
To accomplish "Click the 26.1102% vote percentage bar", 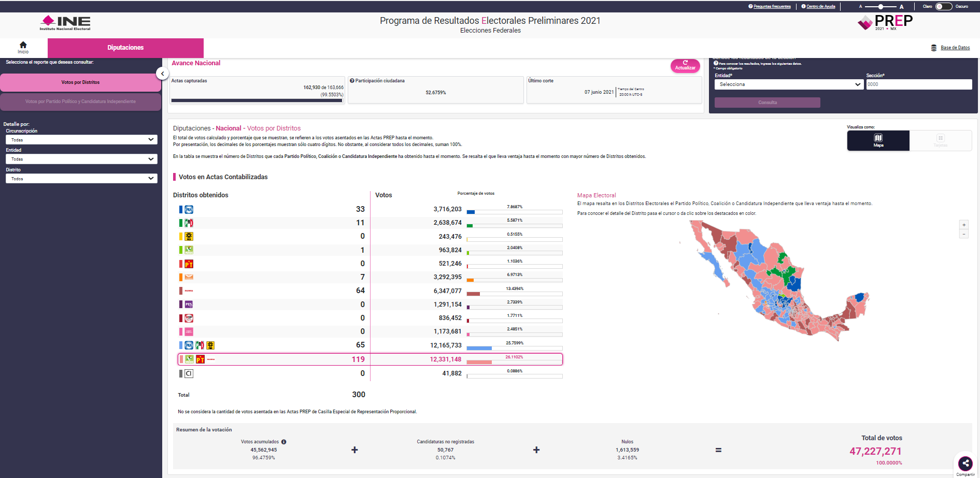I will pyautogui.click(x=514, y=362).
